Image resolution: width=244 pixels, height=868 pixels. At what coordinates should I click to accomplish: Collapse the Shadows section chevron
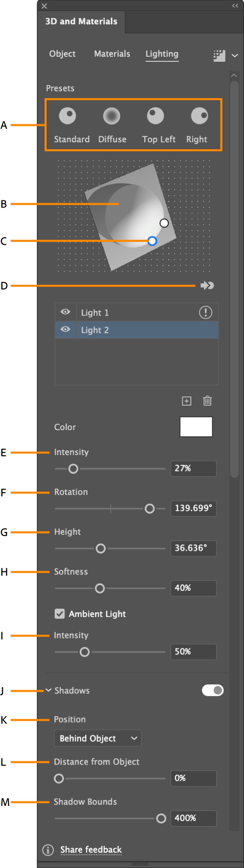[48, 690]
